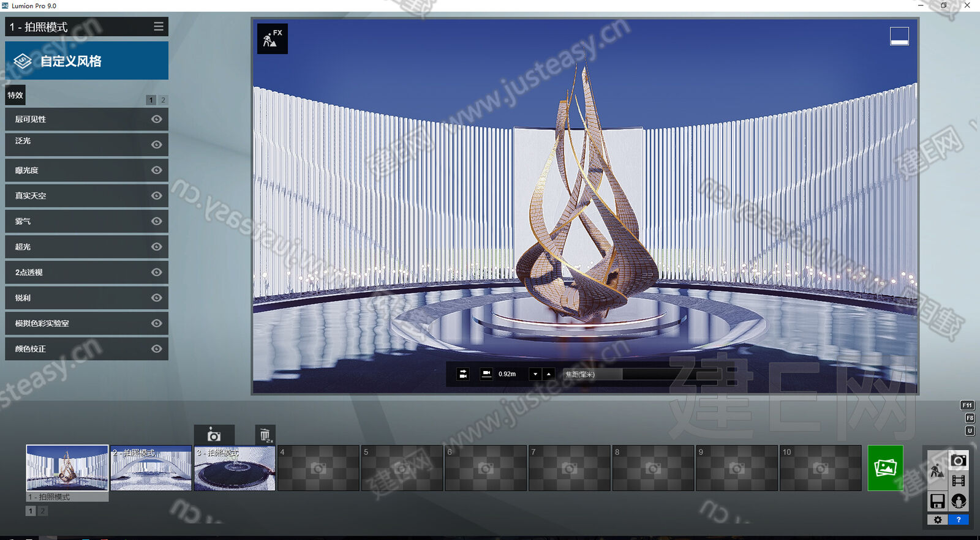Switch to effects page 2 tab
Screen dimensions: 980x540
pos(163,100)
